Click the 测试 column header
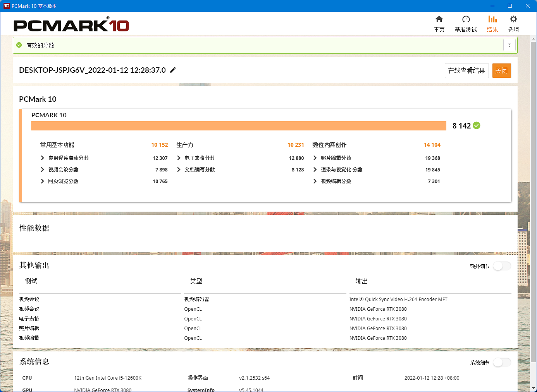 pos(31,281)
